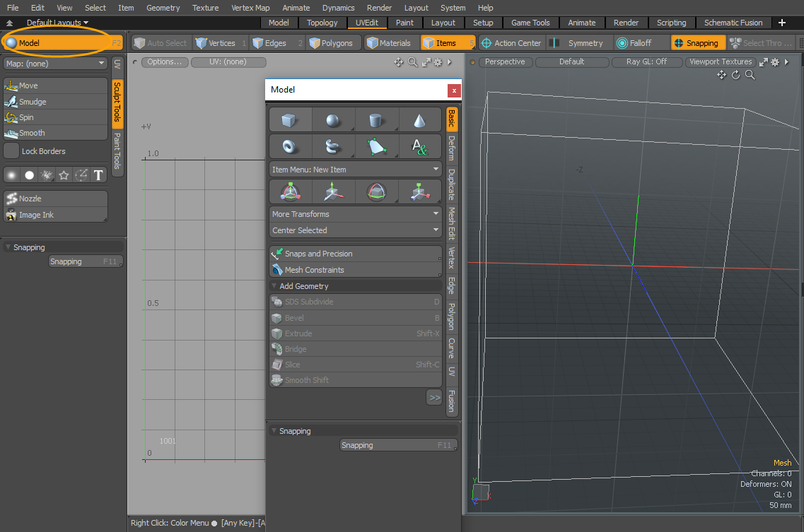Viewport: 804px width, 532px height.
Task: Add a new layout with plus button
Action: tap(782, 23)
